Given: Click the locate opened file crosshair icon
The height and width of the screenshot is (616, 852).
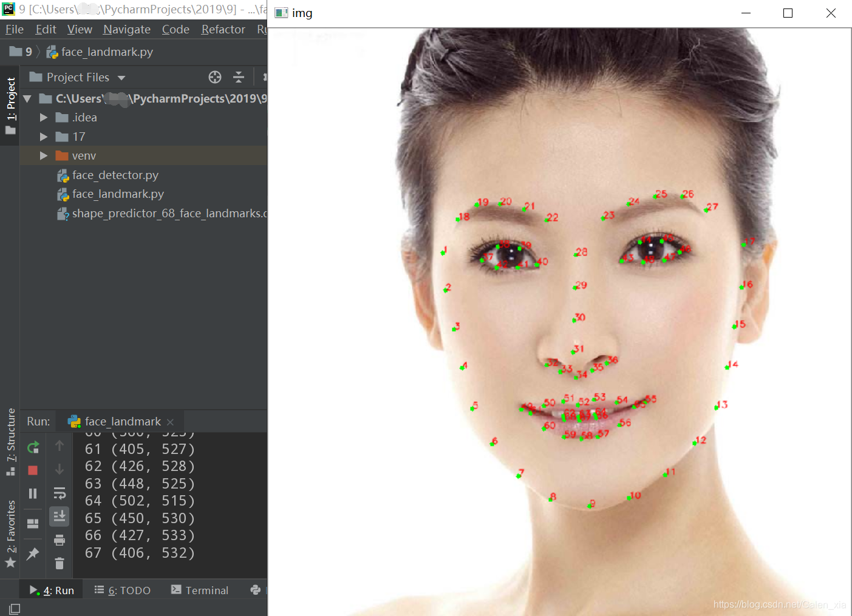Looking at the screenshot, I should pos(215,77).
